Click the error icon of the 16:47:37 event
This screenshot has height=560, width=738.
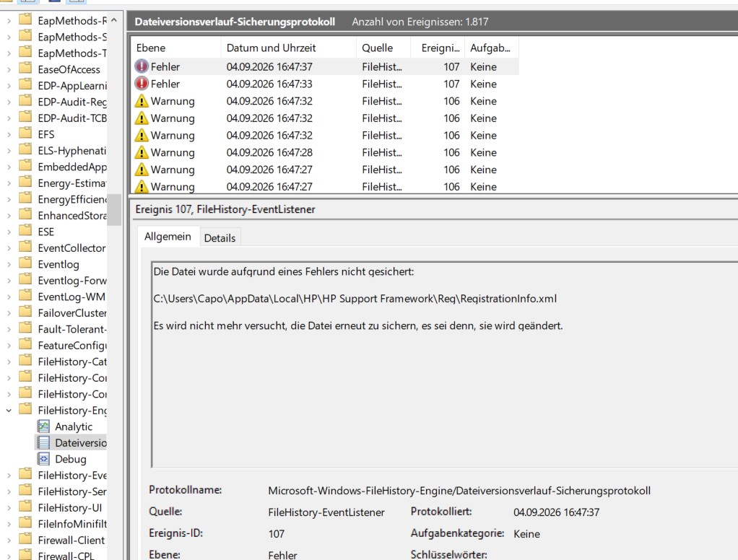coord(142,66)
